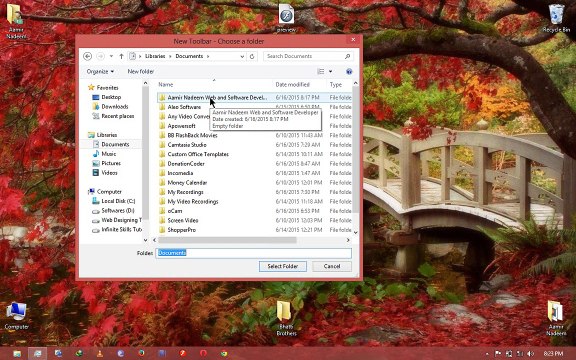This screenshot has width=576, height=360.
Task: Click the file list vertical scrollbar
Action: tap(355, 151)
